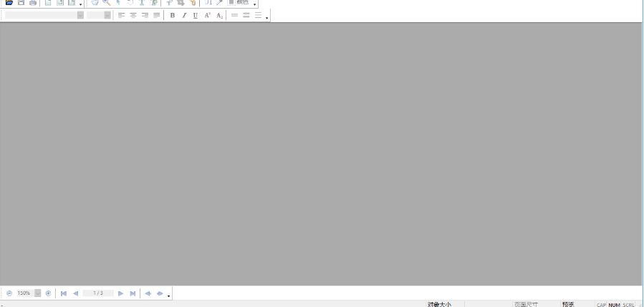Expand the 150% zoom level dropdown
This screenshot has height=307, width=644.
38,293
